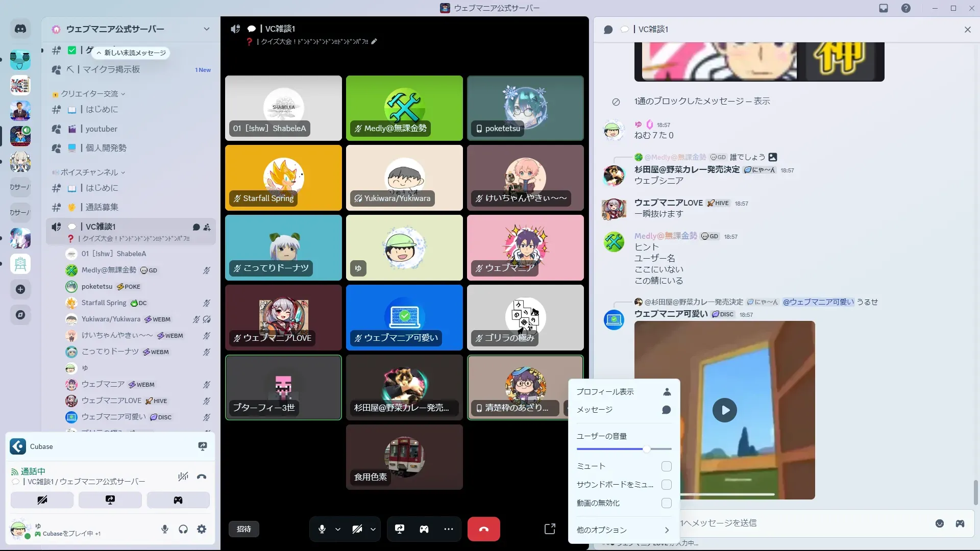980x551 pixels.
Task: Adjust the ユーザーの音量 slider
Action: (646, 449)
